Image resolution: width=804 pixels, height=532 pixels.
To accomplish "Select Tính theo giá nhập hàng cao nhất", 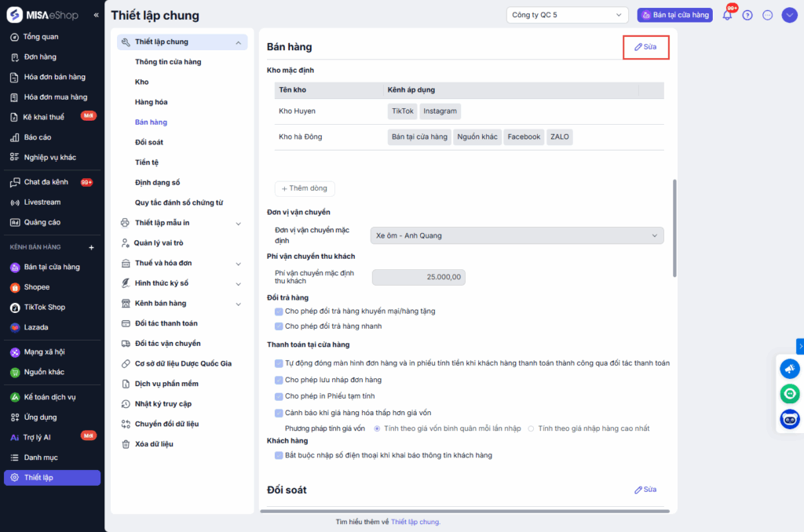I will click(x=531, y=428).
